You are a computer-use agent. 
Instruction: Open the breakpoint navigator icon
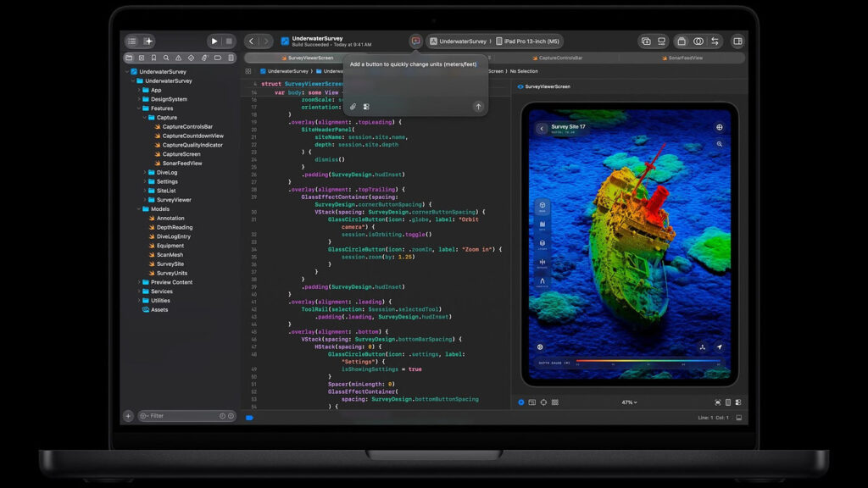click(218, 58)
